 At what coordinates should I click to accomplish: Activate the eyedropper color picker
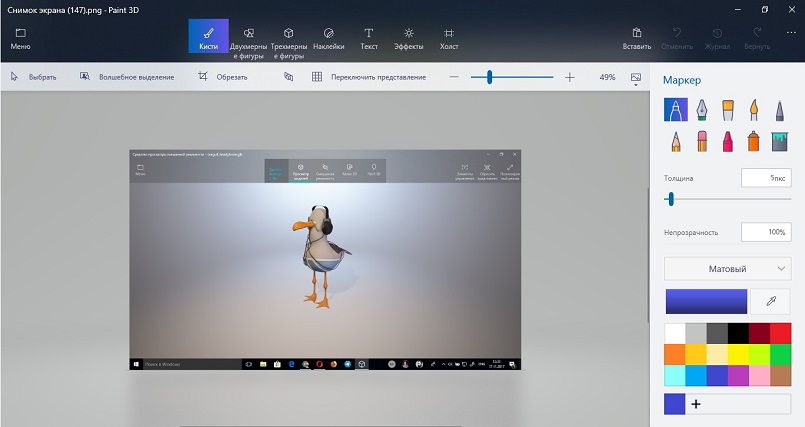click(x=771, y=301)
